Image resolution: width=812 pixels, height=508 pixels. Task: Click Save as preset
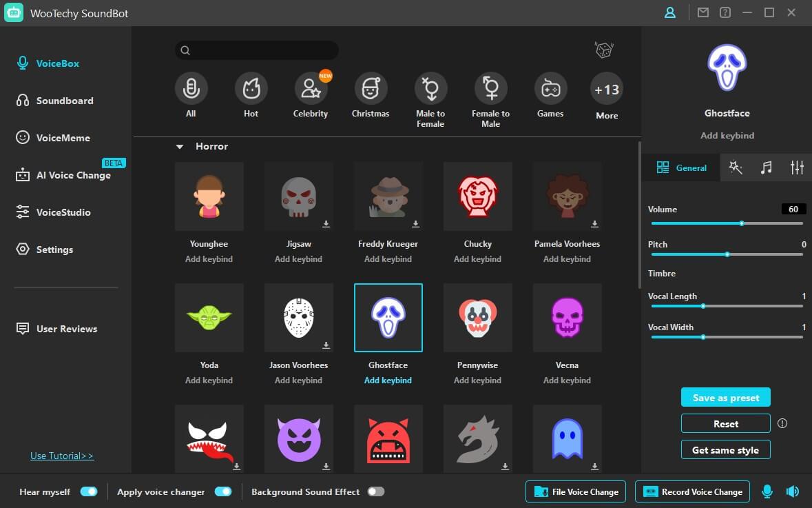tap(725, 398)
